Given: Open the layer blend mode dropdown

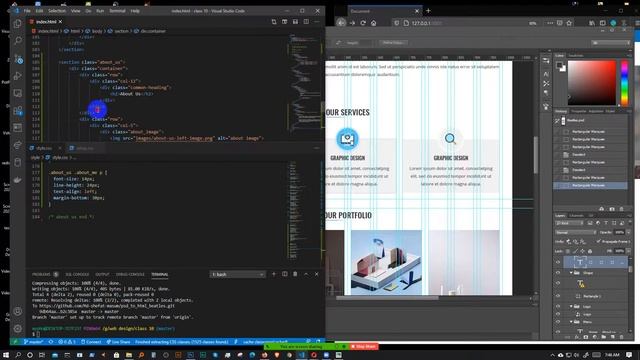Looking at the screenshot, I should (x=576, y=232).
